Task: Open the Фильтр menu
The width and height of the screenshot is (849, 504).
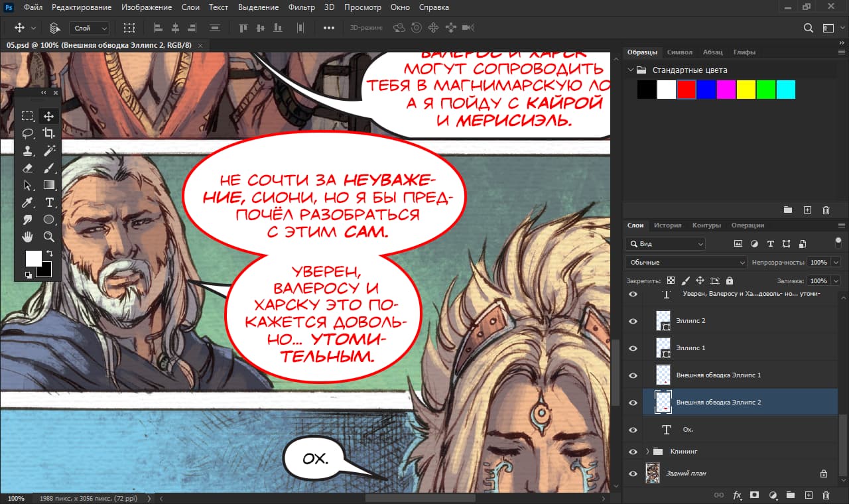Action: [x=302, y=7]
